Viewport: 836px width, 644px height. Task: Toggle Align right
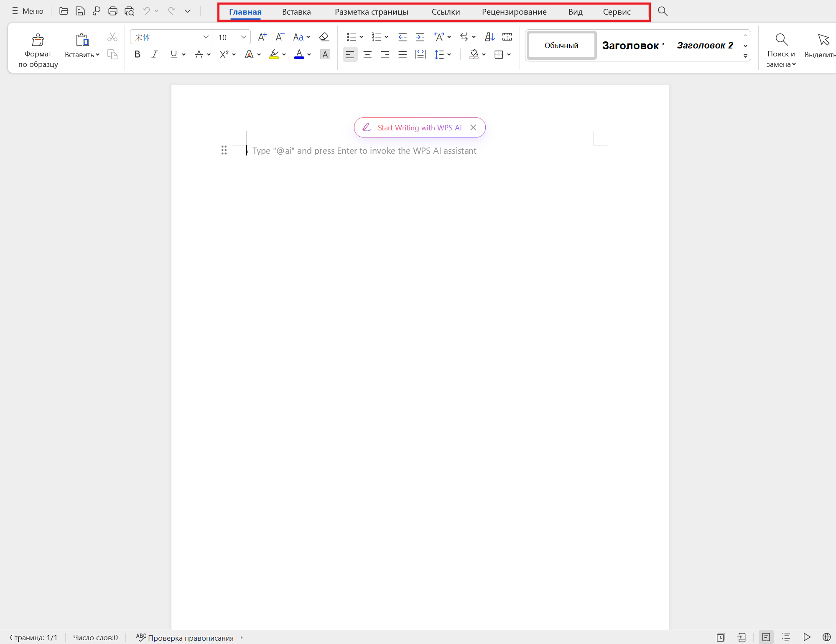[x=385, y=54]
